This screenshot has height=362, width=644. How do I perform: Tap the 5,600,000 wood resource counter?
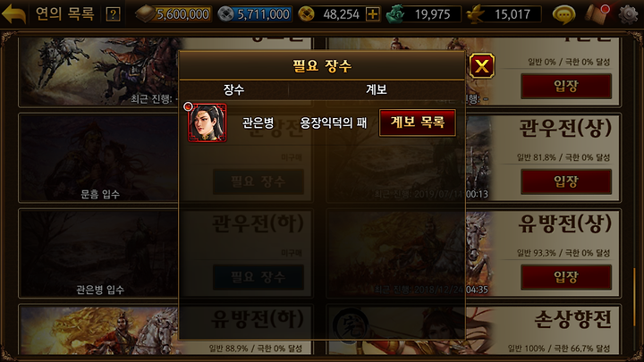coord(174,14)
